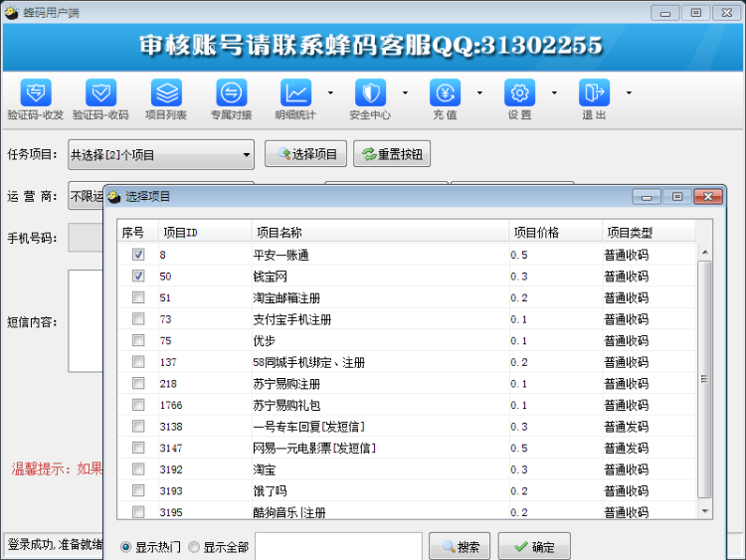Image resolution: width=746 pixels, height=560 pixels.
Task: Open 项目列表 toolbar icon
Action: tap(166, 93)
